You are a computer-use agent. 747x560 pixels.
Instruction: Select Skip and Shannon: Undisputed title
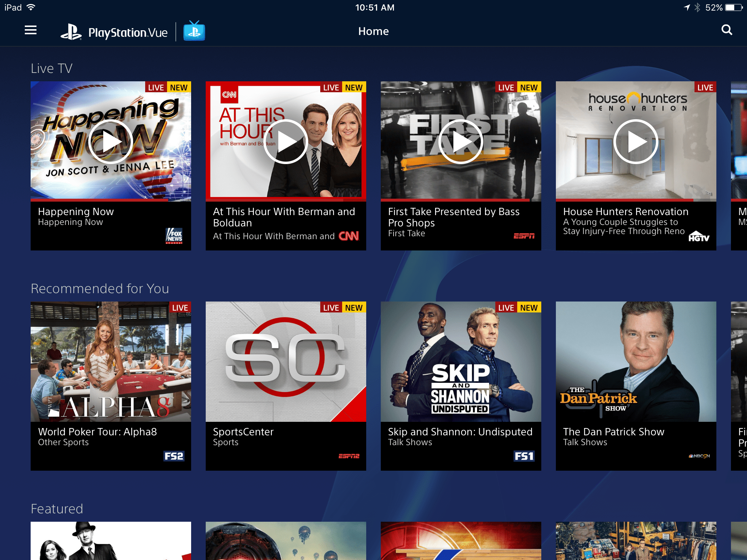pyautogui.click(x=460, y=432)
